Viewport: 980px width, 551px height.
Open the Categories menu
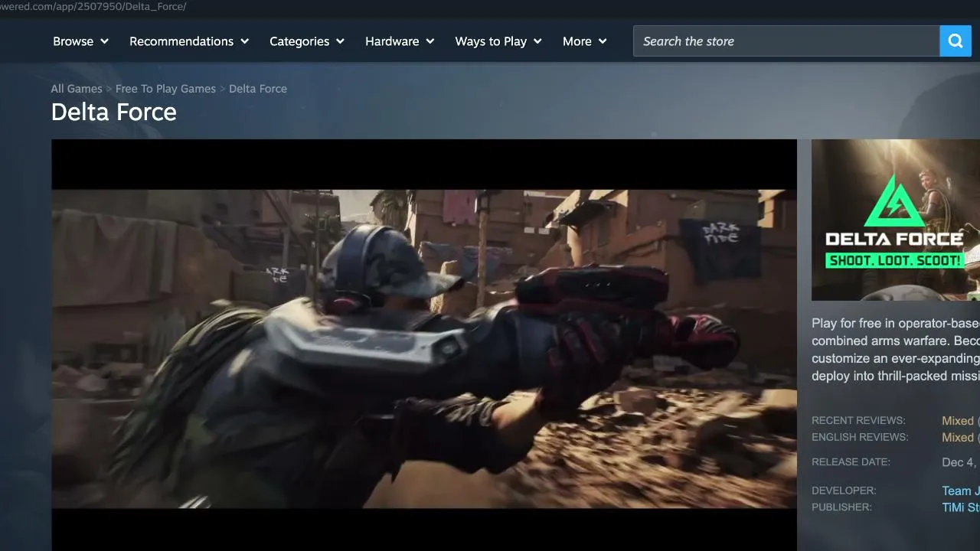click(307, 41)
